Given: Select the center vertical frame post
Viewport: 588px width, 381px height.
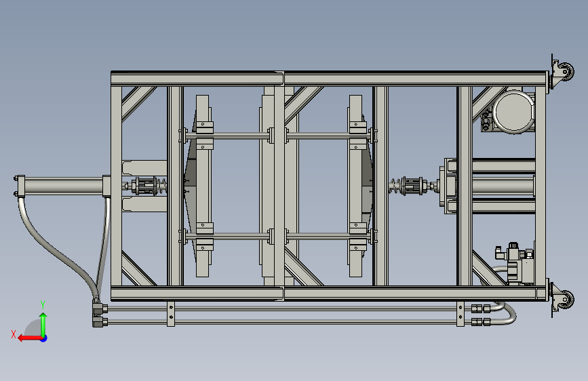Looking at the screenshot, I should point(279,186).
